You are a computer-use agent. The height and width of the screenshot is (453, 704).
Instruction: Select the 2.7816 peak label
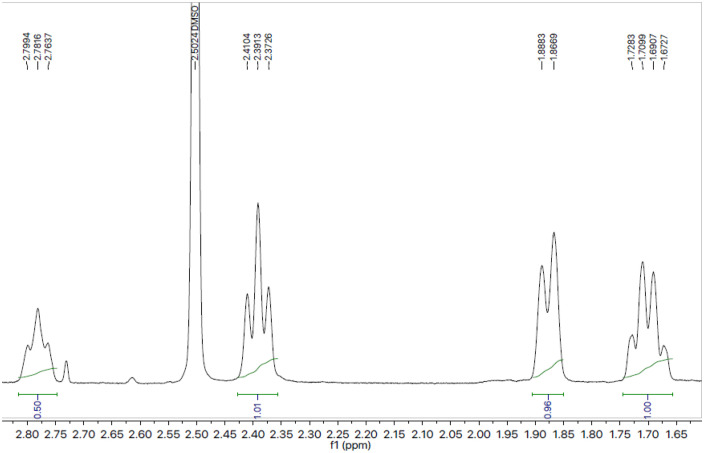(x=38, y=48)
